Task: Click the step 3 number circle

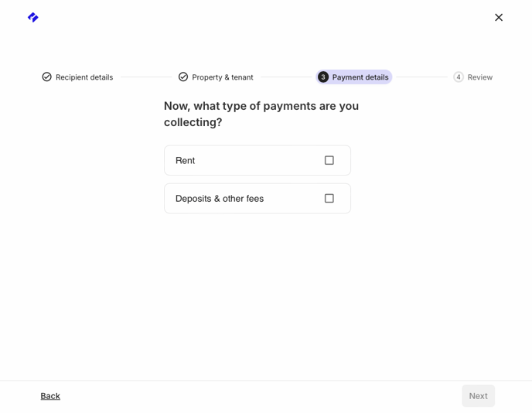Action: [x=323, y=77]
